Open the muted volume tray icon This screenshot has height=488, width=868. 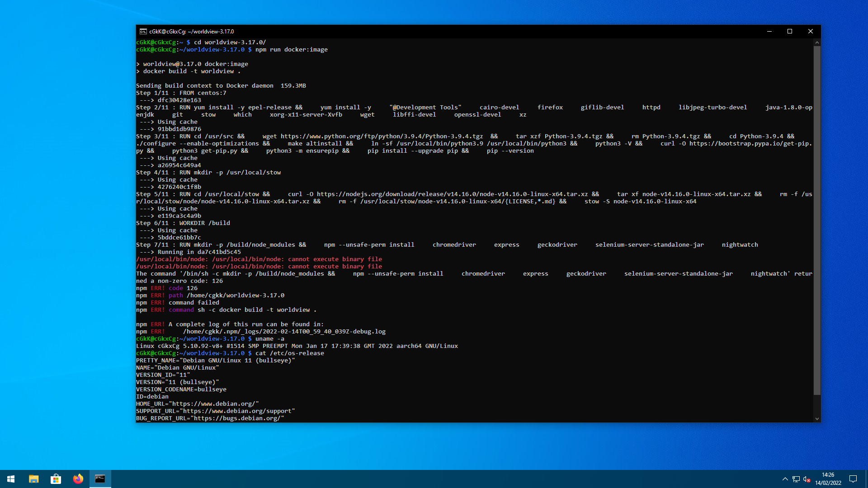click(807, 479)
